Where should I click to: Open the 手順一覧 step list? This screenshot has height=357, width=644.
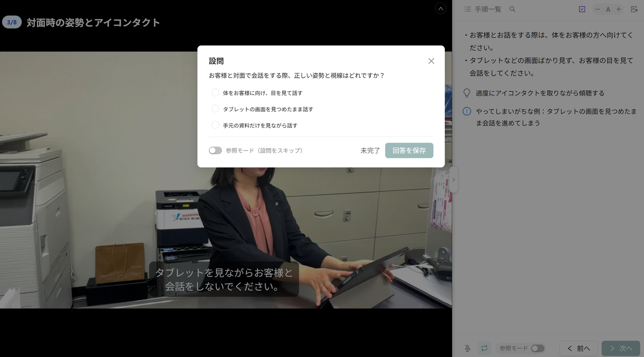(x=483, y=9)
